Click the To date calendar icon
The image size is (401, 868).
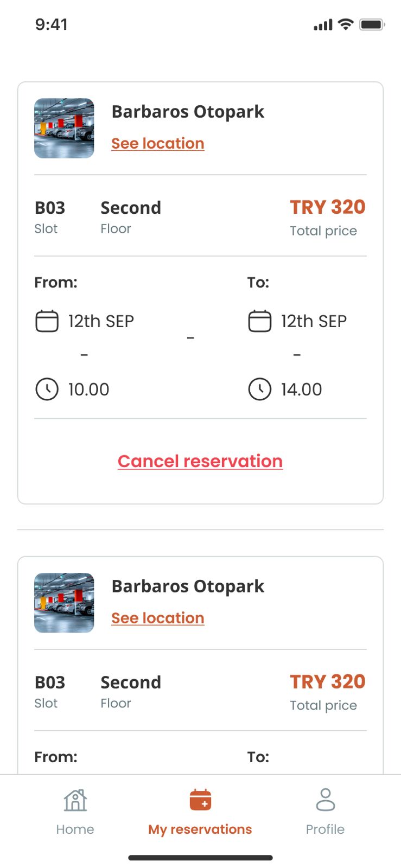point(259,321)
